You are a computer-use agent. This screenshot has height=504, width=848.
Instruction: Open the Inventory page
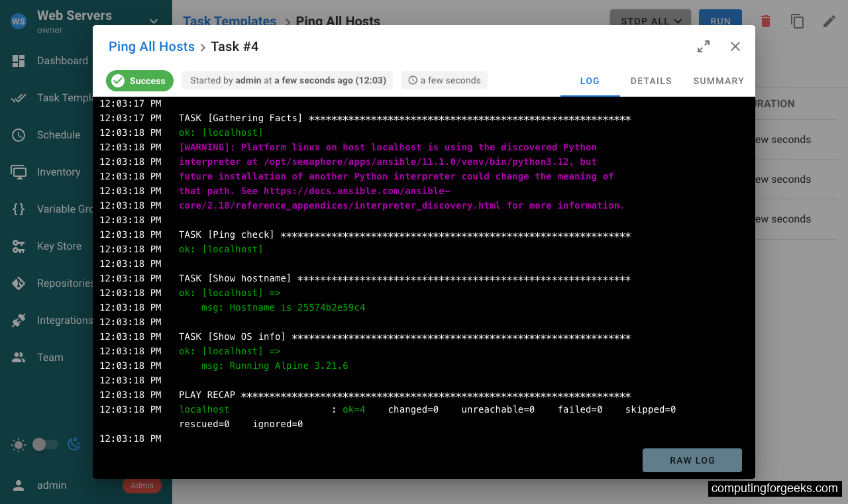click(61, 172)
